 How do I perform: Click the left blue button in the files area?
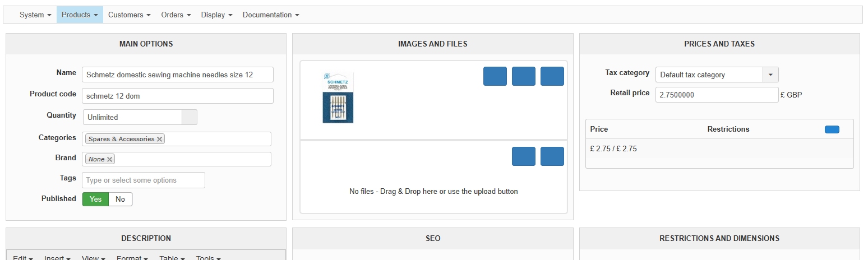point(523,156)
